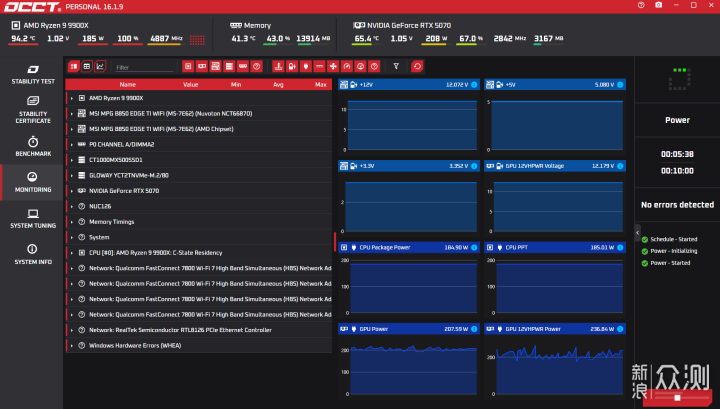
Task: Open Benchmark section
Action: click(33, 146)
